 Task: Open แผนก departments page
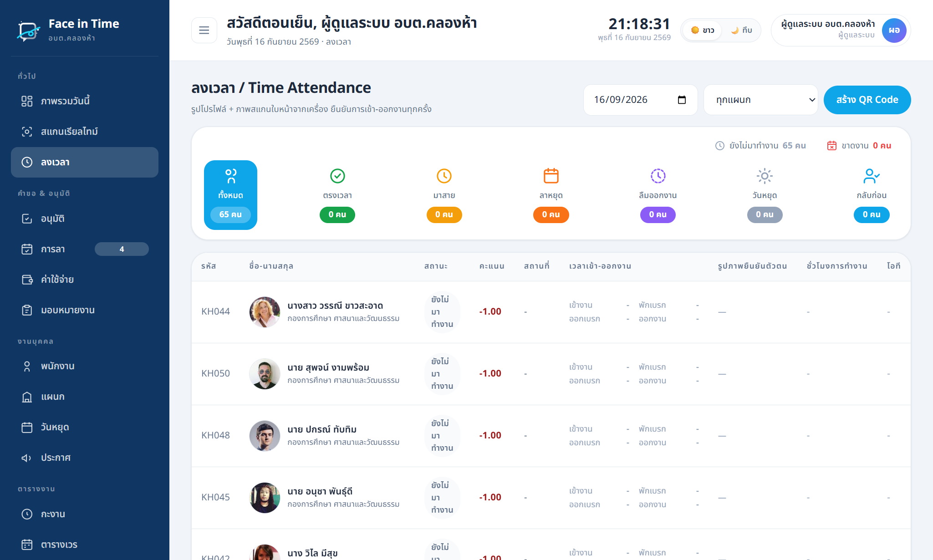click(85, 397)
